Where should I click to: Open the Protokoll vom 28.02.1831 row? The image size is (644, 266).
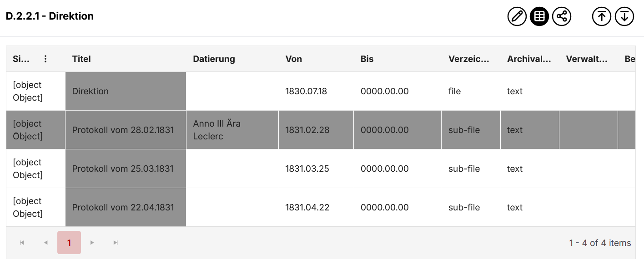123,130
